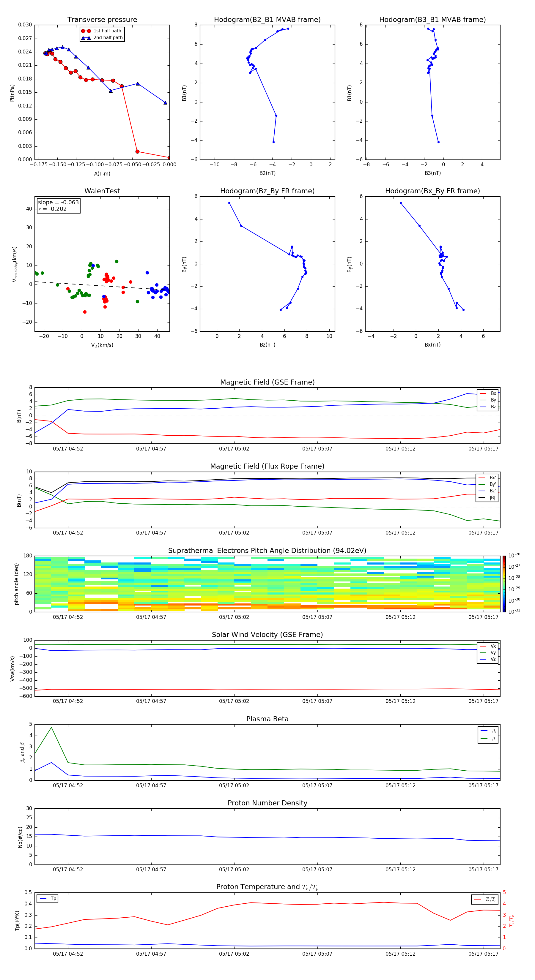Click the 'Transverse pressure' plot title

102,20
